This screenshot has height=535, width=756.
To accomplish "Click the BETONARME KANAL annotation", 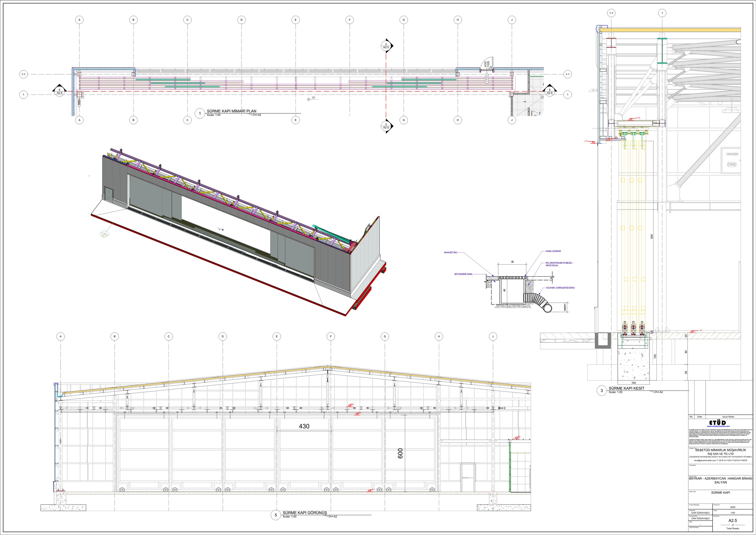I will [x=464, y=274].
